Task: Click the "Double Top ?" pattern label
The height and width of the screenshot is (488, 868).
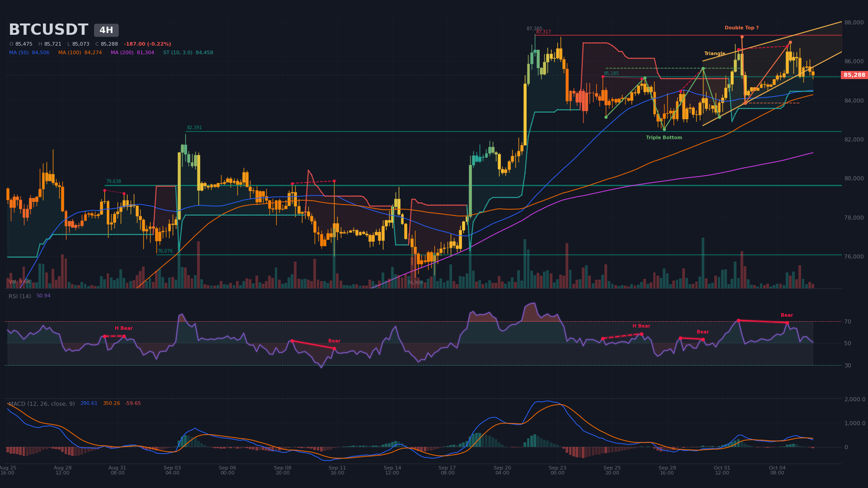Action: pos(742,28)
